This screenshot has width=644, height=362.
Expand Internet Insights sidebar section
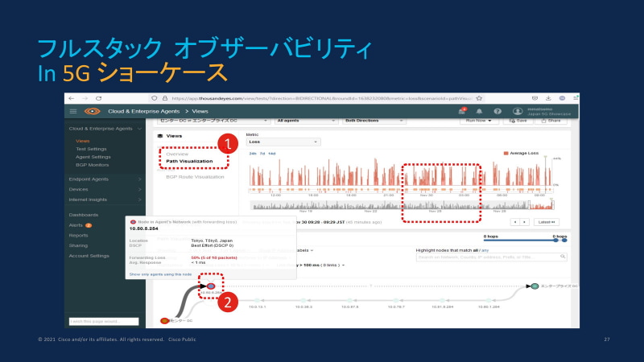[139, 200]
